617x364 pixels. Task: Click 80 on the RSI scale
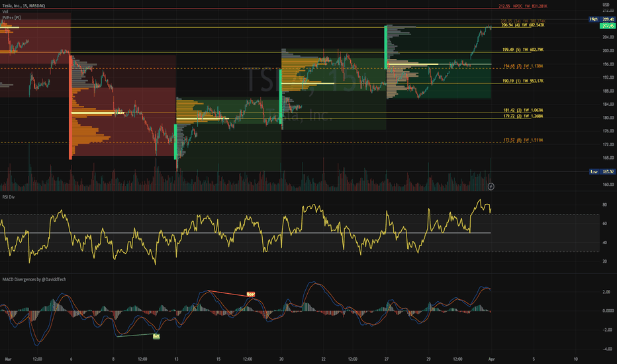point(604,205)
